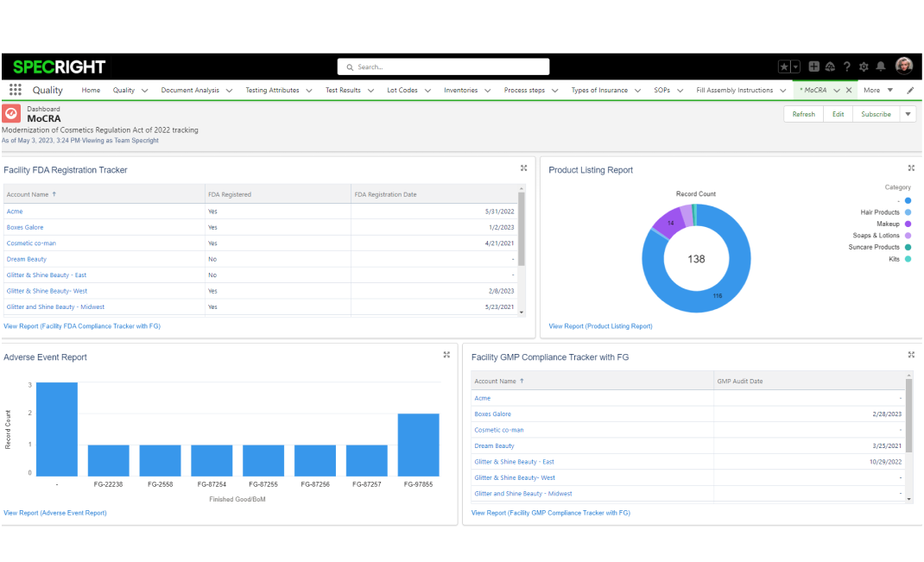Expand the Test Results dropdown chevron
Screen dimensions: 924x562
(370, 91)
